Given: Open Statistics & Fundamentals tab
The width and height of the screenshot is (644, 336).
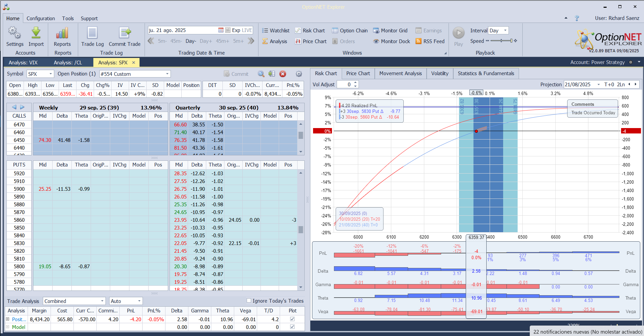Looking at the screenshot, I should (x=486, y=73).
